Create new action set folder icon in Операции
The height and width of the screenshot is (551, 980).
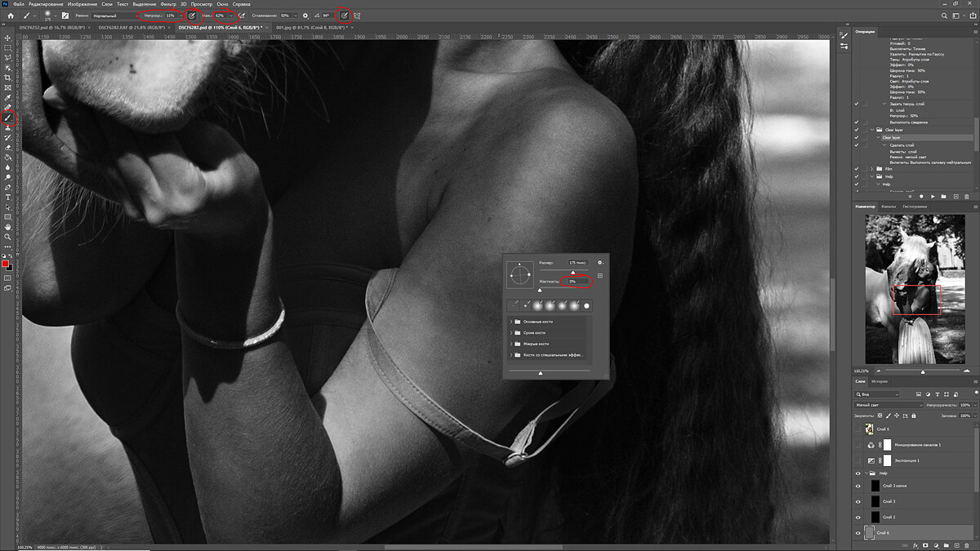coord(943,196)
